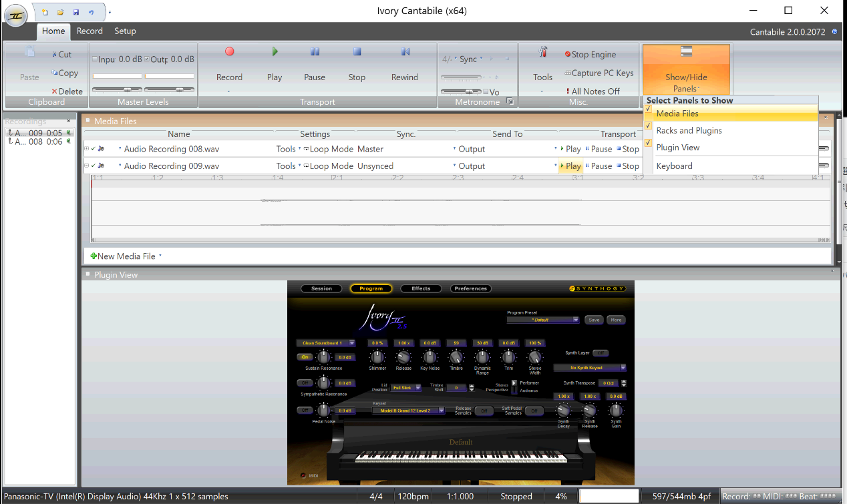The image size is (847, 504).
Task: Toggle the Synth Layer Off button
Action: coord(601,353)
